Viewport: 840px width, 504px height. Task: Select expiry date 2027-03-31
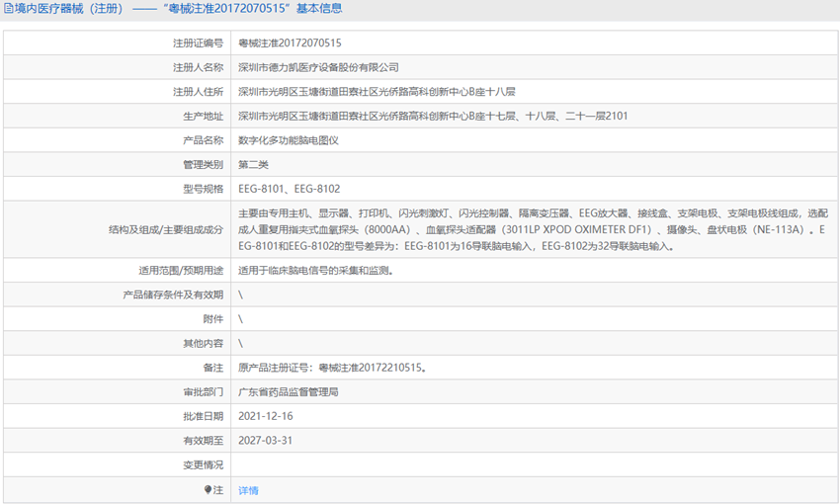265,441
